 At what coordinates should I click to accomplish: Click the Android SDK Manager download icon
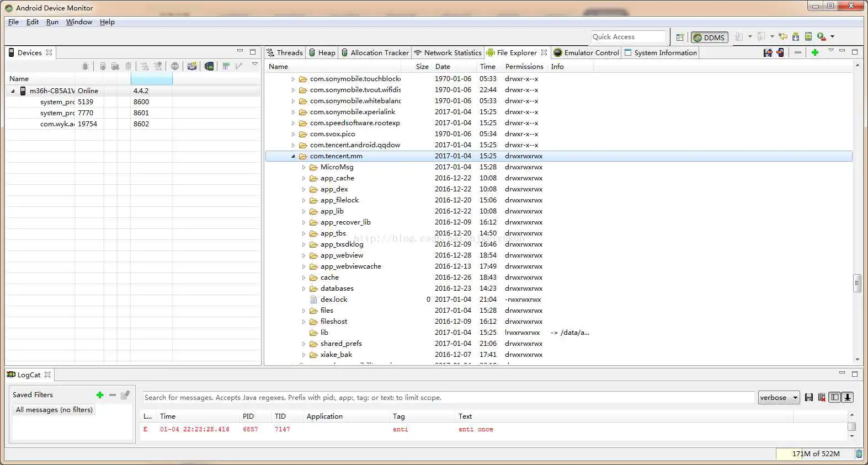click(x=796, y=37)
